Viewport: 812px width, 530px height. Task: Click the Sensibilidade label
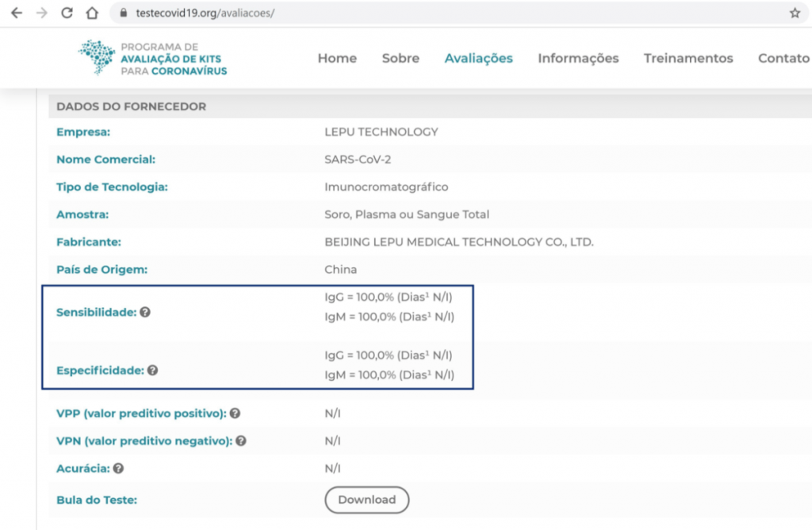[96, 312]
